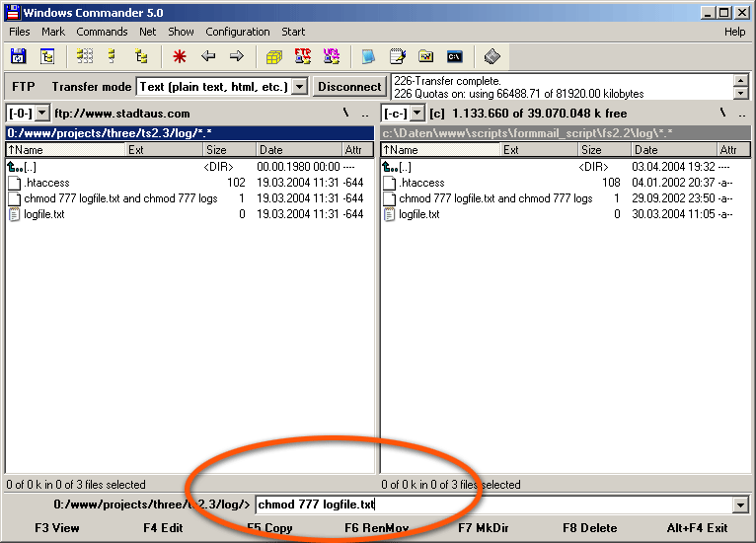The width and height of the screenshot is (756, 543).
Task: Open the C:\ command prompt icon
Action: (455, 56)
